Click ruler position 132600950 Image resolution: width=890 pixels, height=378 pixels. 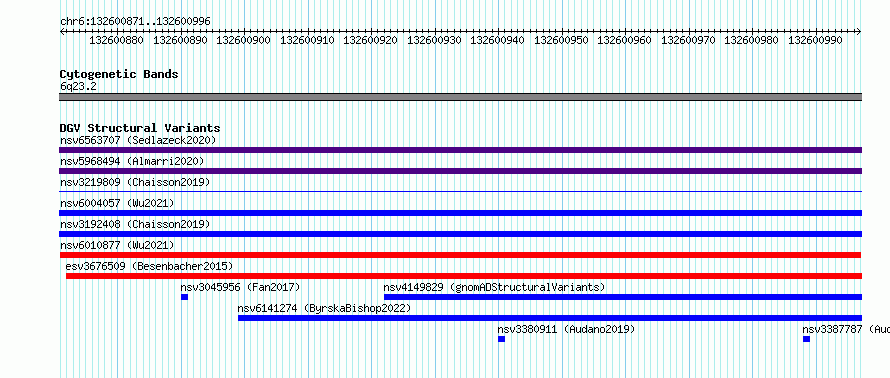click(x=561, y=41)
